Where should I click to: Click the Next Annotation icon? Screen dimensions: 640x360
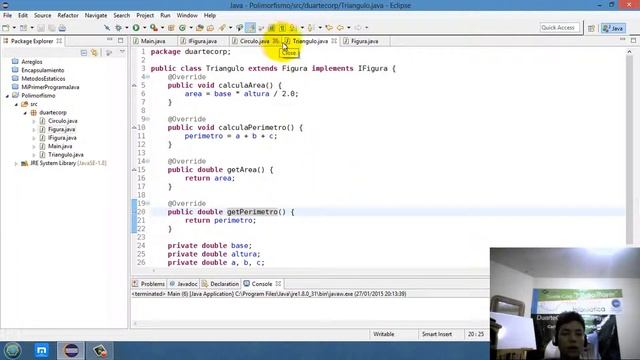click(293, 28)
